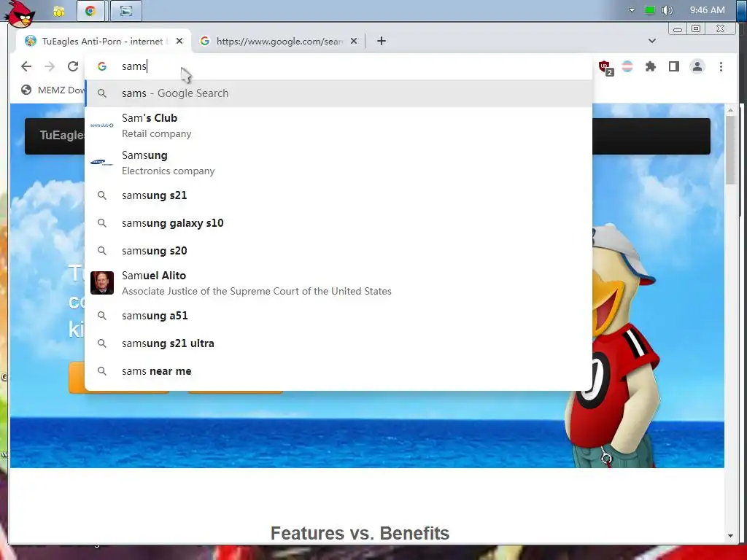The image size is (747, 560).
Task: Click the Sam's Club logo thumbnail
Action: pos(102,125)
